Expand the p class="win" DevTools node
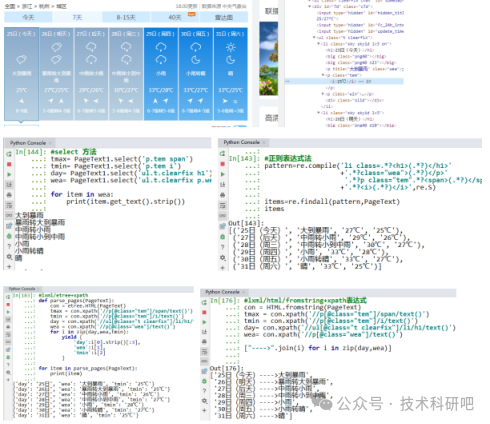 [323, 94]
